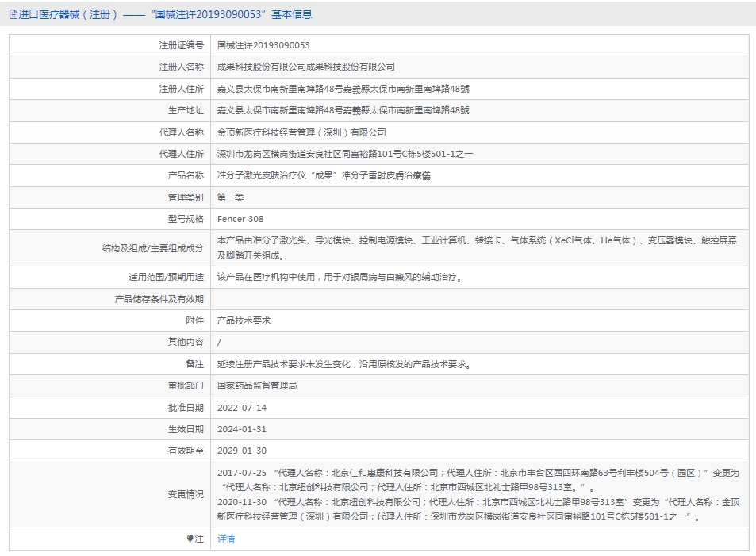
Task: Open the 详情 link
Action: coord(226,539)
